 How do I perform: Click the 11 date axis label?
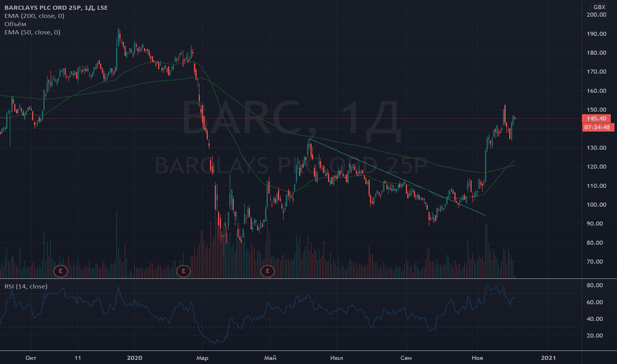(78, 357)
